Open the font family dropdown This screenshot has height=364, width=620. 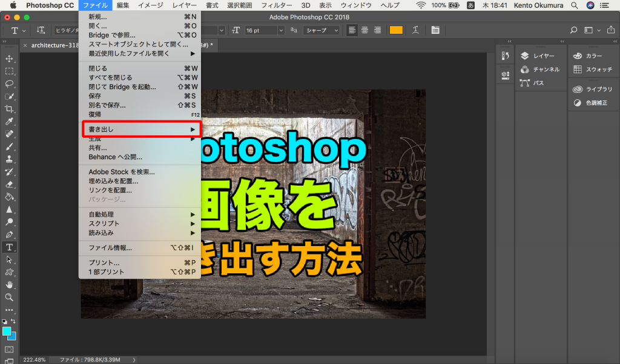66,30
